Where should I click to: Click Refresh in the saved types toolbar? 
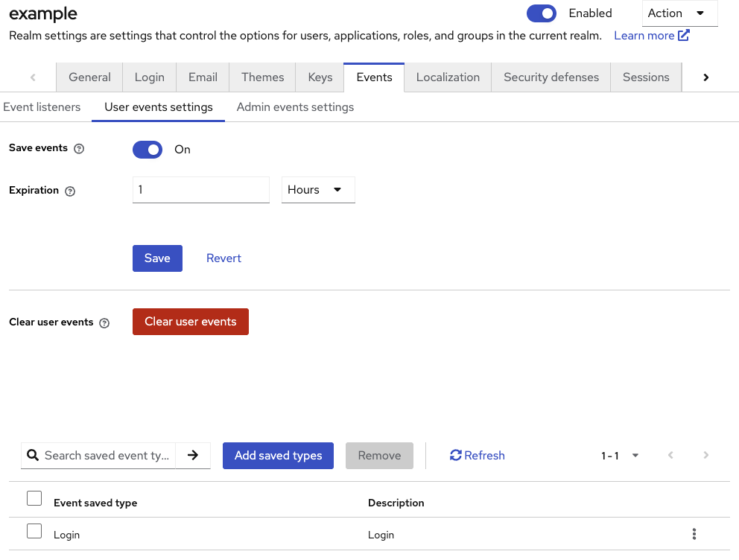point(478,456)
